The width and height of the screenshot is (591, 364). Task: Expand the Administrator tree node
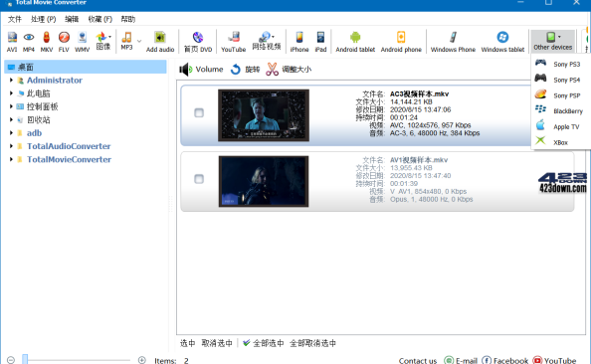pyautogui.click(x=11, y=80)
